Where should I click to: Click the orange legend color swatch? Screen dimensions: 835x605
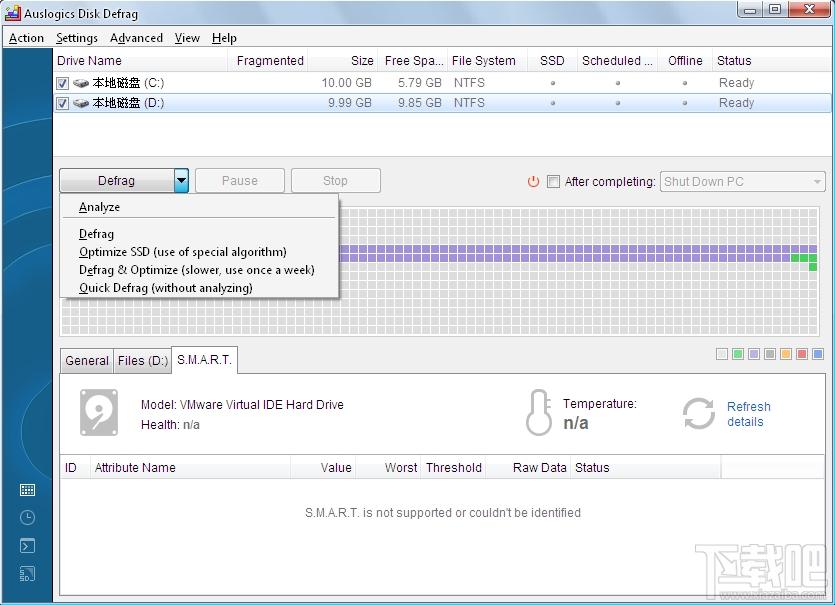786,354
